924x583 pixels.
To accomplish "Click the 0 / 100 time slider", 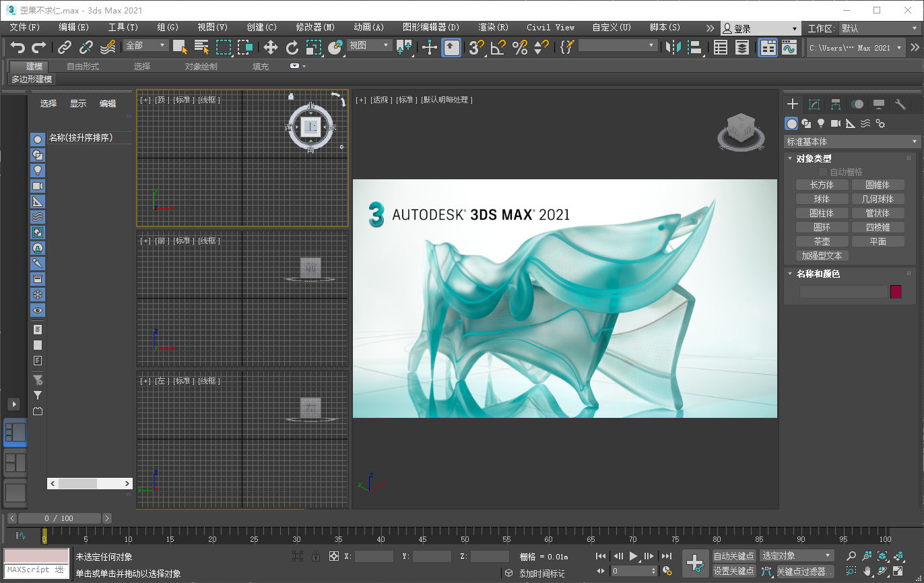I will click(59, 518).
